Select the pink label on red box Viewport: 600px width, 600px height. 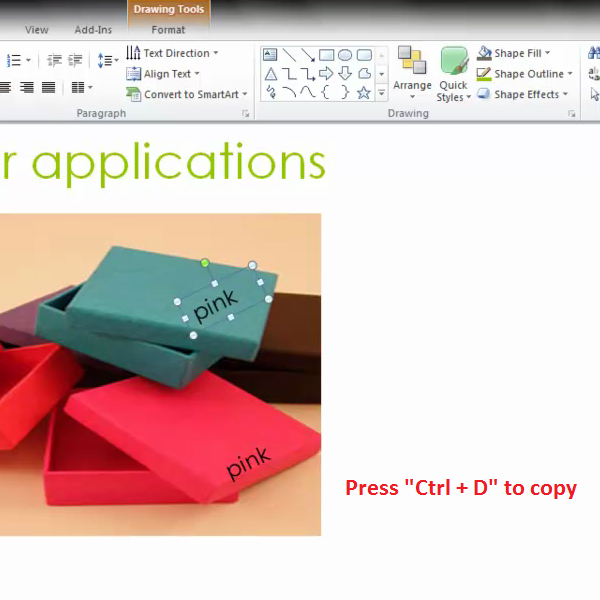[249, 463]
